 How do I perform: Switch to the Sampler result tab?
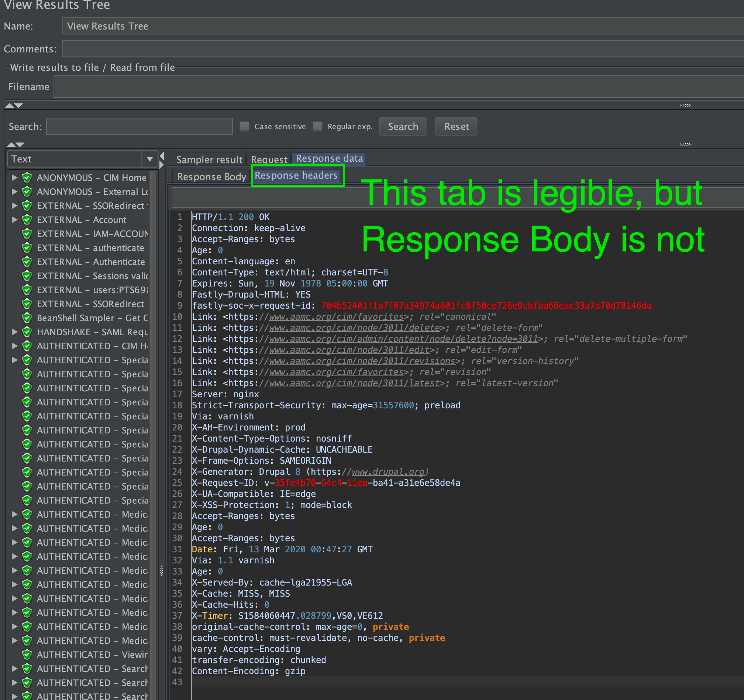point(209,159)
